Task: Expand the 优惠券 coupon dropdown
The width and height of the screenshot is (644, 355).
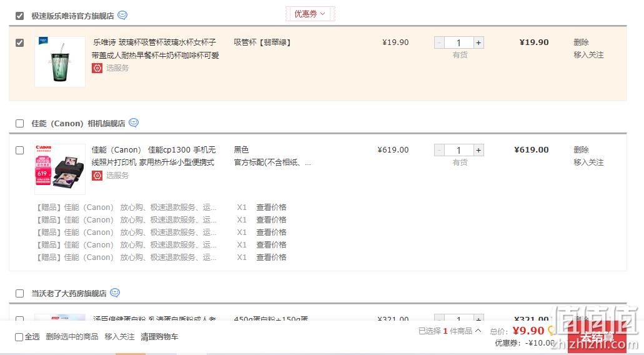Action: click(x=310, y=14)
